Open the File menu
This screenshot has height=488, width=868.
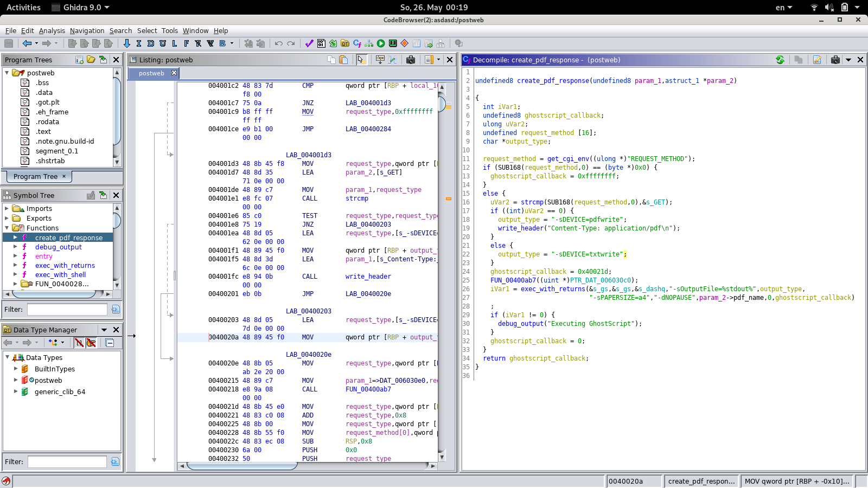pos(11,31)
